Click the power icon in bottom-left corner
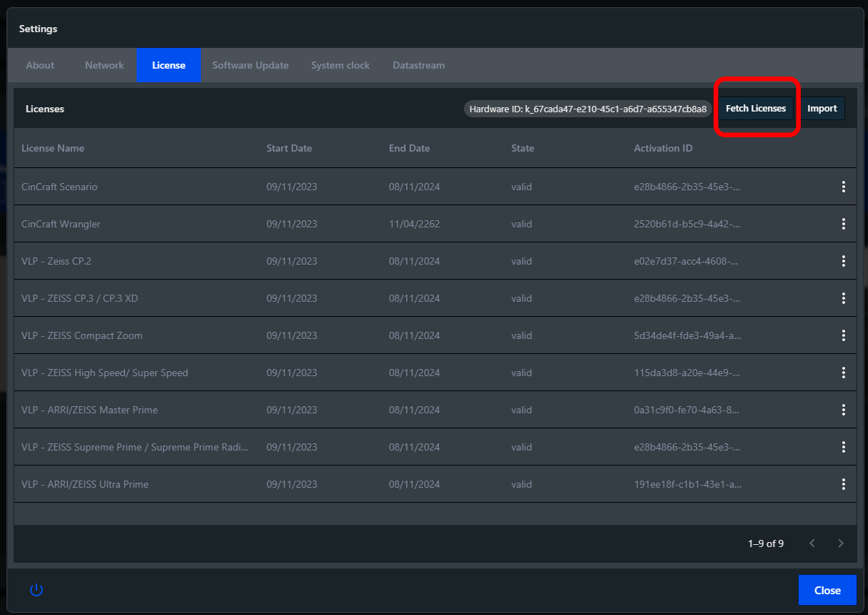Screen dimensions: 868x615 [x=36, y=590]
